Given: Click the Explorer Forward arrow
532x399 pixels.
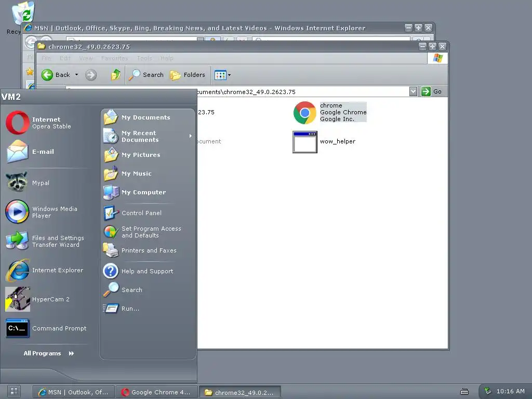Looking at the screenshot, I should point(91,75).
